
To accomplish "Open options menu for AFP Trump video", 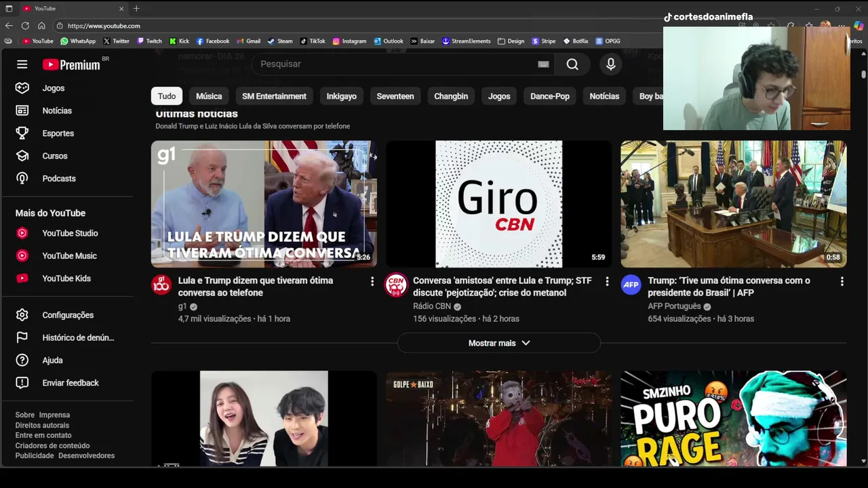I will click(x=842, y=281).
